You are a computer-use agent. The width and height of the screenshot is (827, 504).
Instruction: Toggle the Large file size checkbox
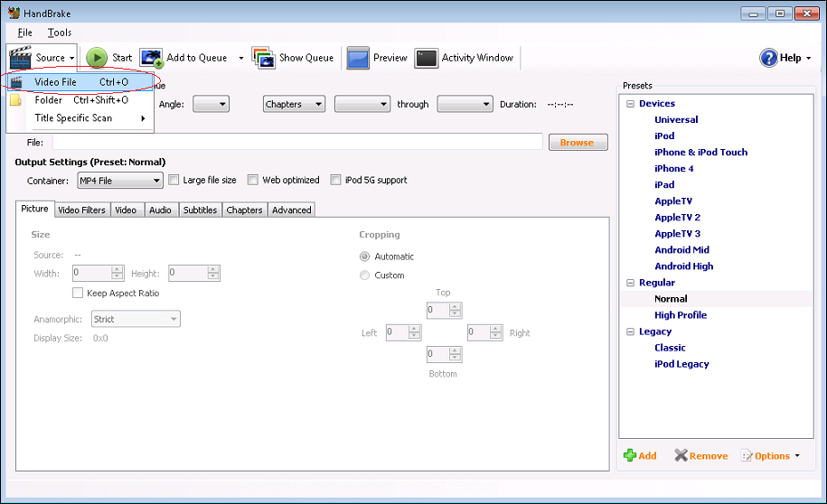click(174, 181)
